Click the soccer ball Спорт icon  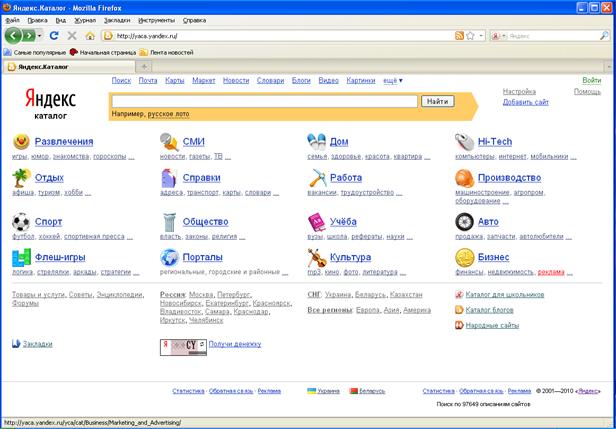pyautogui.click(x=20, y=222)
